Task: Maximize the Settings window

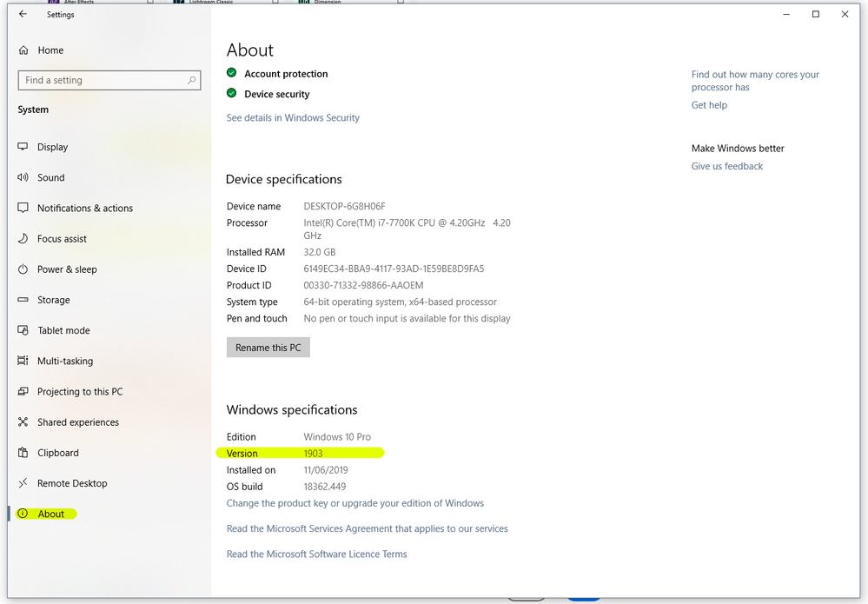Action: pyautogui.click(x=815, y=15)
